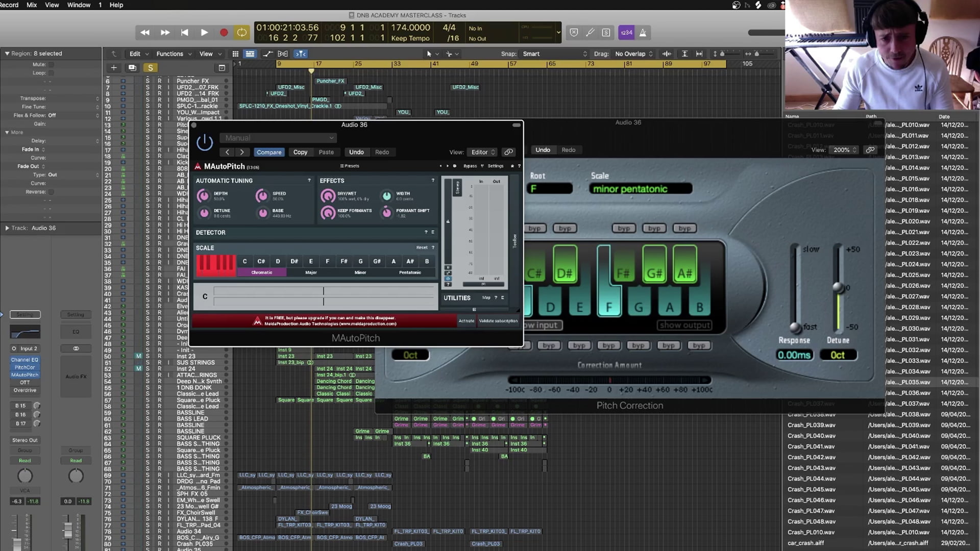This screenshot has height=551, width=980.
Task: Click the tuner icon in control bar
Action: pyautogui.click(x=590, y=33)
